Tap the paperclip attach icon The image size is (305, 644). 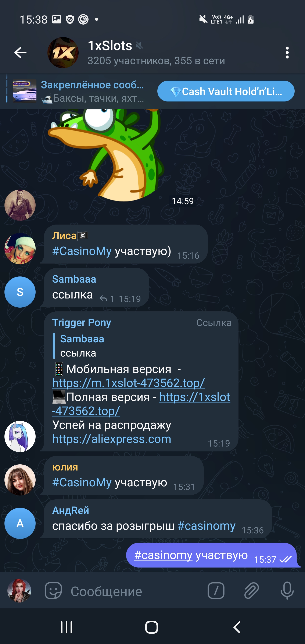pos(251,590)
